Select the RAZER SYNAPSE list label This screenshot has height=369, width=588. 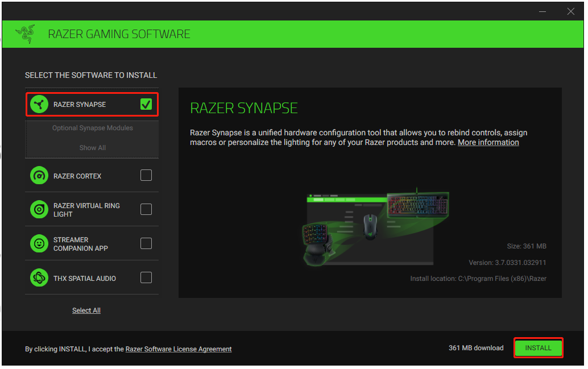pos(80,105)
